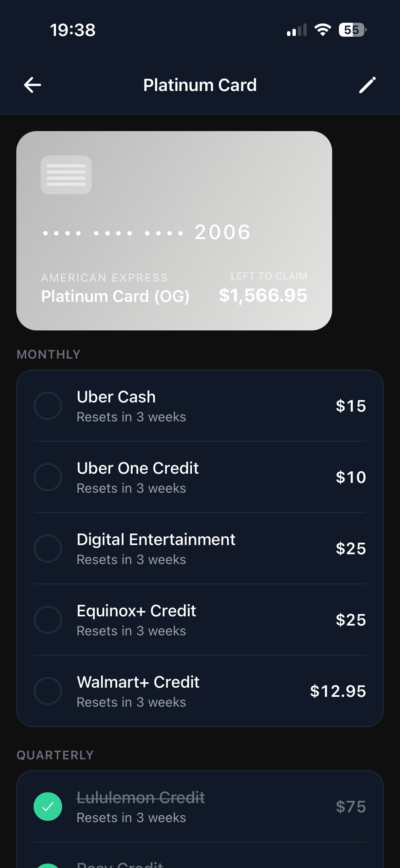Check off the Uber One Credit
This screenshot has height=868, width=400.
coord(48,477)
